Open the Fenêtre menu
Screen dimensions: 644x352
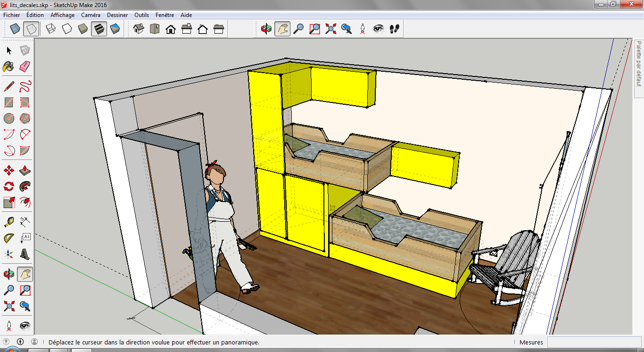pos(165,15)
